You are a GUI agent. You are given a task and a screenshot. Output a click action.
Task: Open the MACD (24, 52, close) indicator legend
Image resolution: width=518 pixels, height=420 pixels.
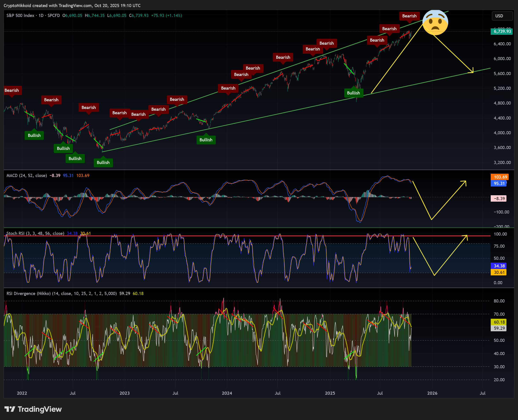tap(27, 175)
